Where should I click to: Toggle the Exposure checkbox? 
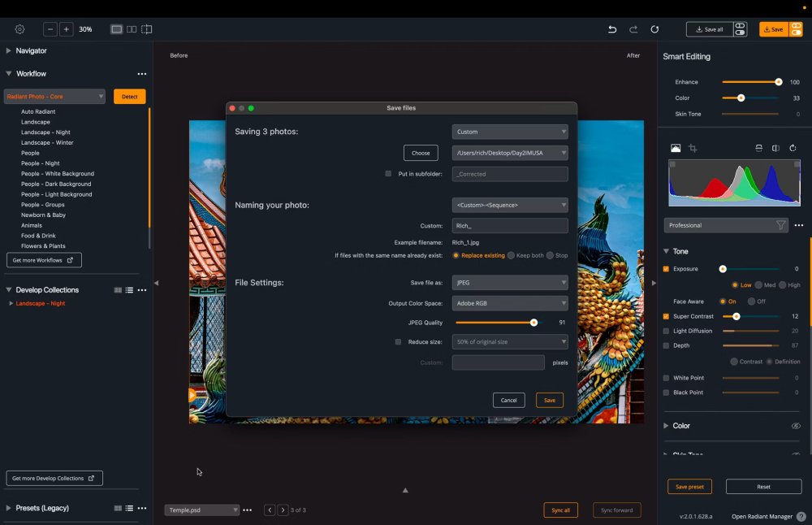click(666, 269)
